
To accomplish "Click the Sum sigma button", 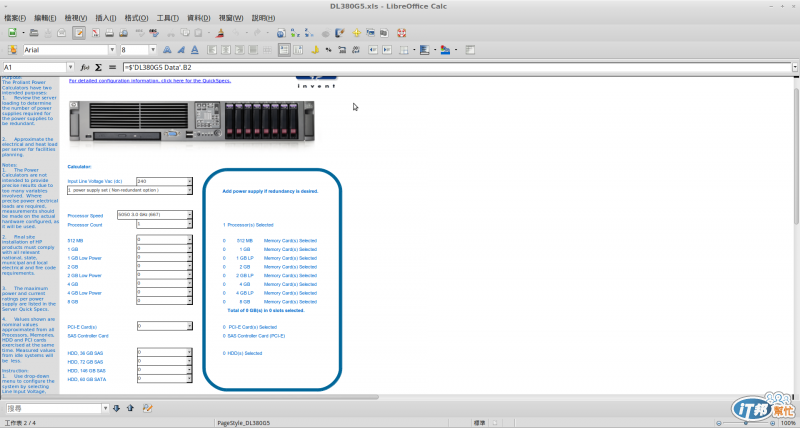I will [x=98, y=67].
